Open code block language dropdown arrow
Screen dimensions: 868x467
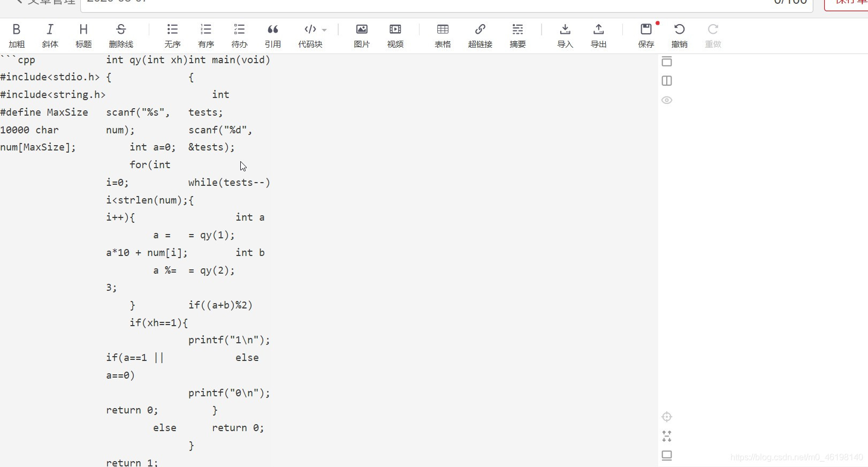pyautogui.click(x=324, y=30)
